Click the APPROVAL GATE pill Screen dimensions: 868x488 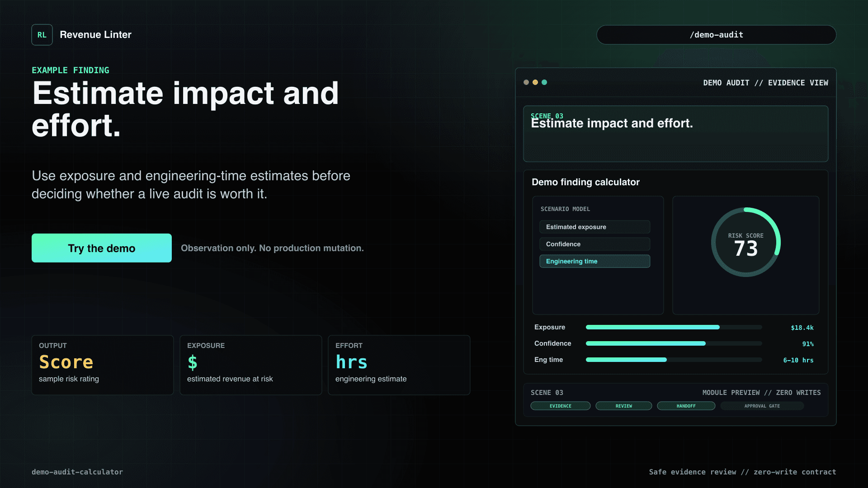click(x=762, y=406)
